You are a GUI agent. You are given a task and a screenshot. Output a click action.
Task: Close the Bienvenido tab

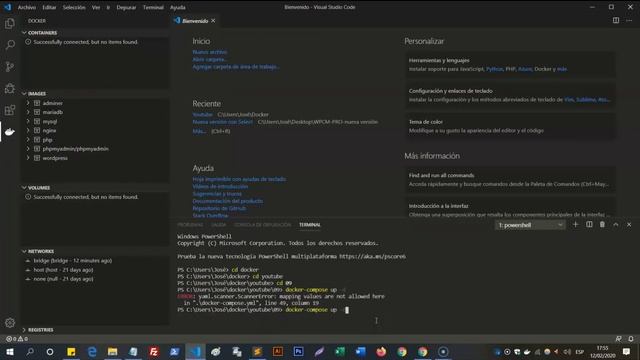point(213,20)
